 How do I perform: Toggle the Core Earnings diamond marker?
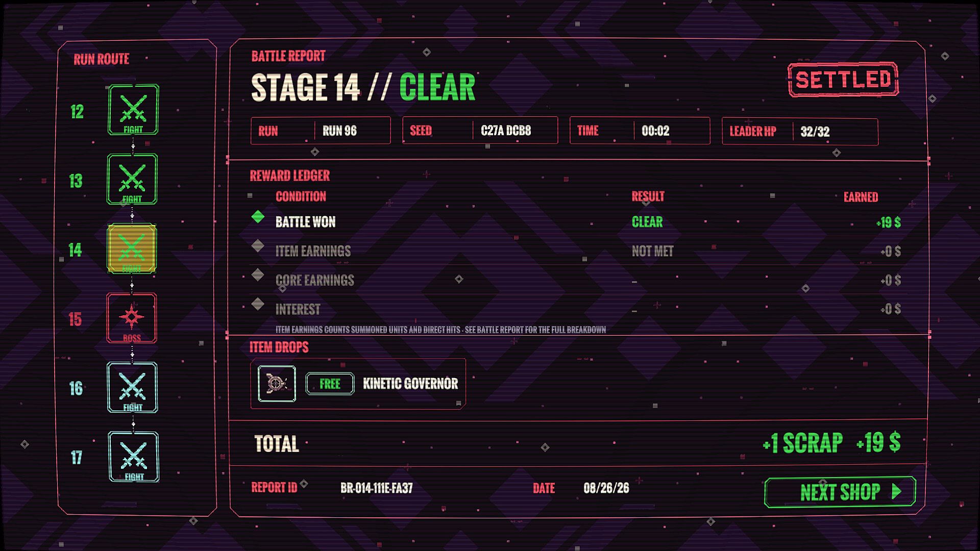[x=258, y=275]
